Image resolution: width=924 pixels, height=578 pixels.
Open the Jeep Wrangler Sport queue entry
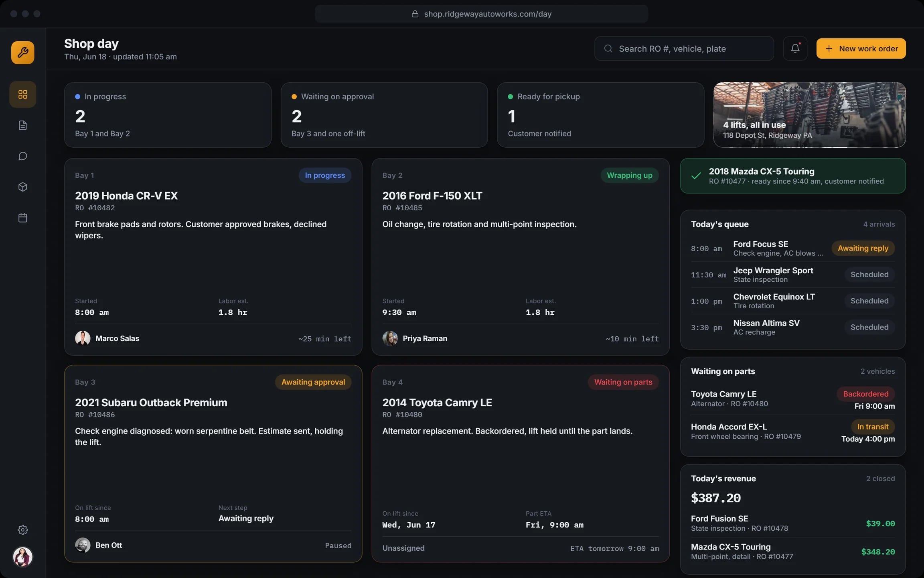click(793, 275)
